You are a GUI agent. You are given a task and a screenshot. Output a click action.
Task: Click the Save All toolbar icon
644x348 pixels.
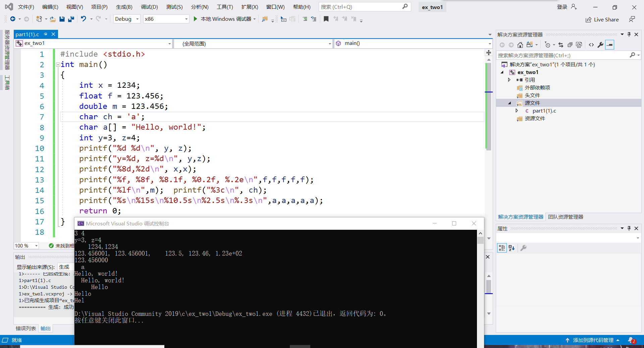(x=71, y=19)
